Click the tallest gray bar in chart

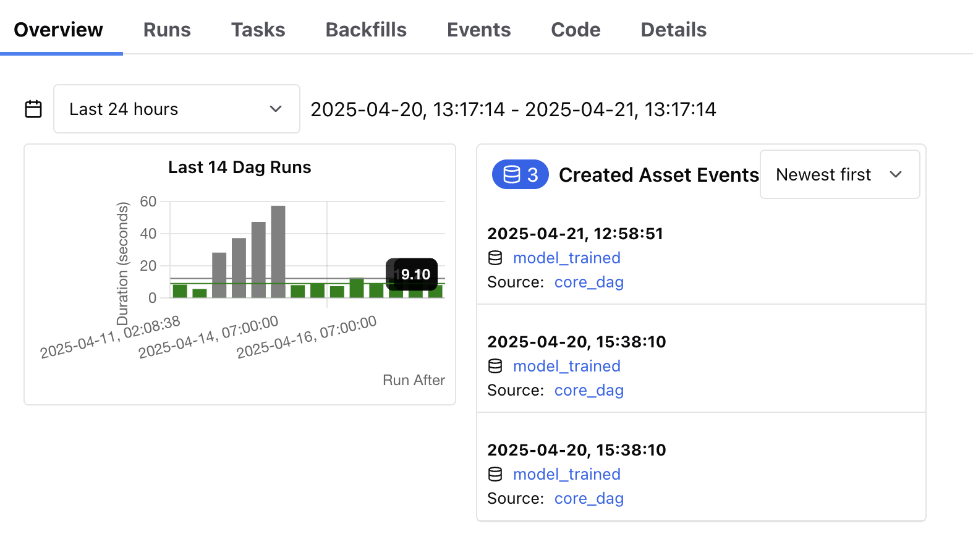pyautogui.click(x=278, y=252)
